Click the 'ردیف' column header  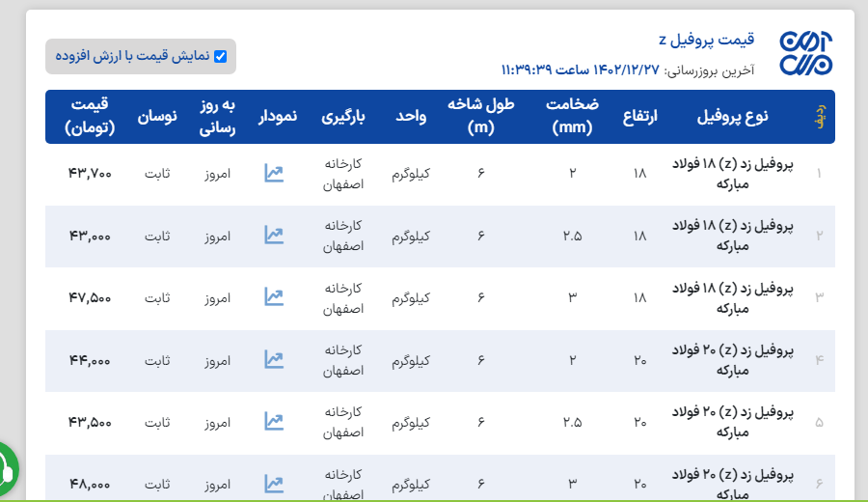click(x=820, y=116)
